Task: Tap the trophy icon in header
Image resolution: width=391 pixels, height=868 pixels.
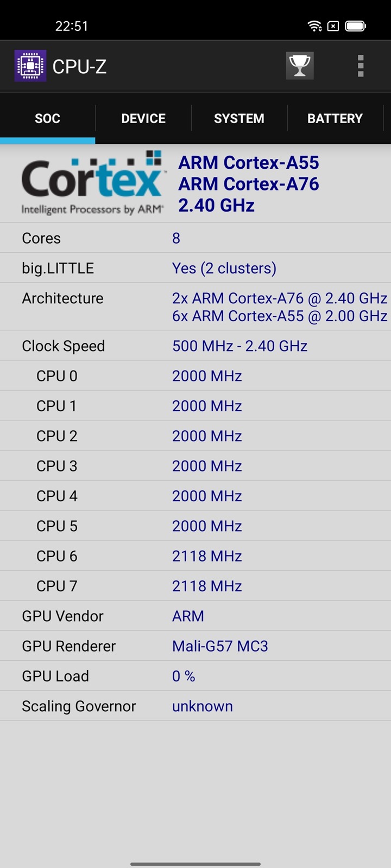Action: pyautogui.click(x=300, y=66)
